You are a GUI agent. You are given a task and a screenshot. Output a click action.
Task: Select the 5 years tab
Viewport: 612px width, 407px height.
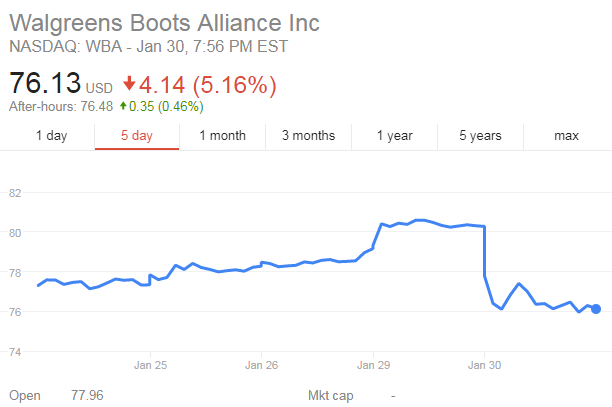pyautogui.click(x=480, y=136)
